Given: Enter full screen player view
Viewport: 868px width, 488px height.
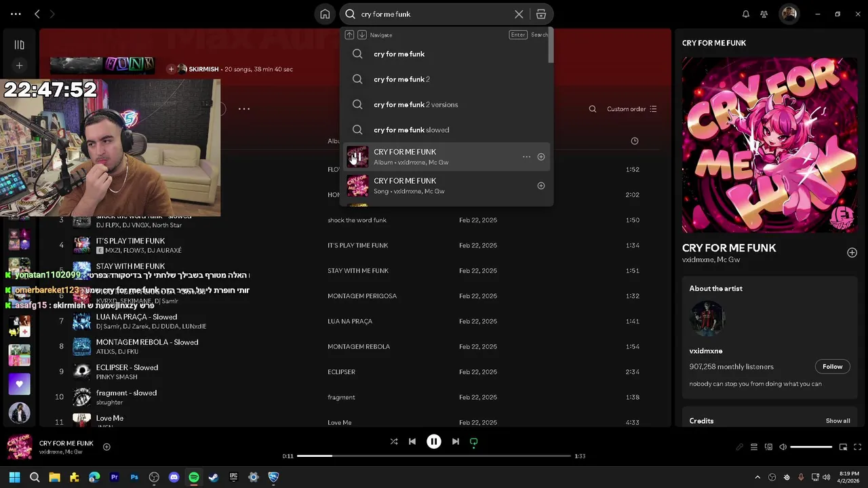Looking at the screenshot, I should [857, 447].
